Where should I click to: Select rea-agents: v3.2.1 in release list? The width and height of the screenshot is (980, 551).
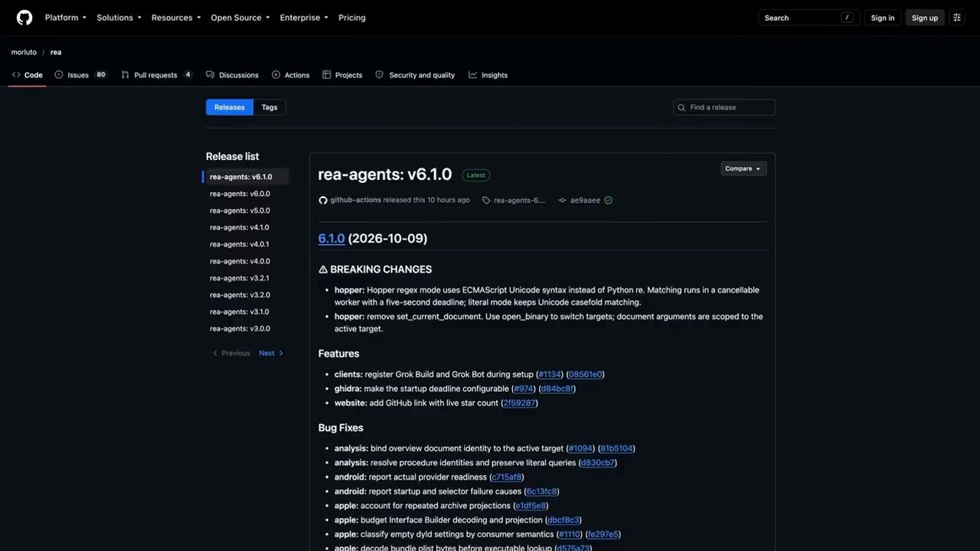[240, 278]
